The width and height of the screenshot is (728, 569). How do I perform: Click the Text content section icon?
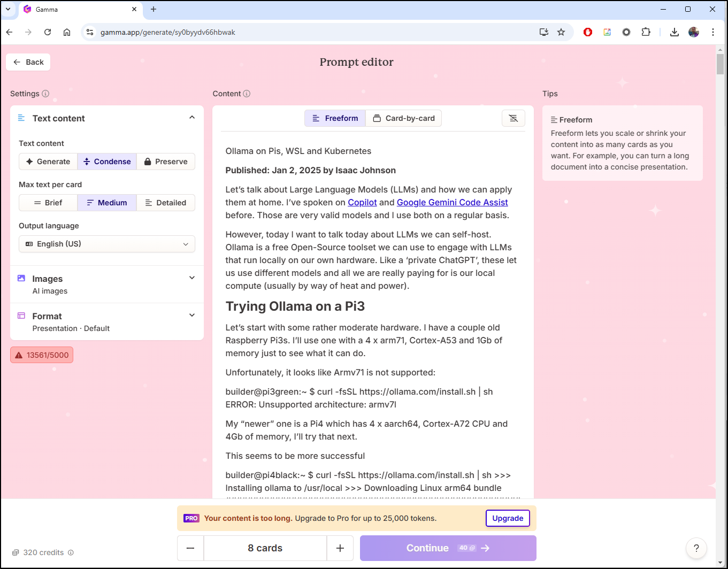[x=21, y=118]
